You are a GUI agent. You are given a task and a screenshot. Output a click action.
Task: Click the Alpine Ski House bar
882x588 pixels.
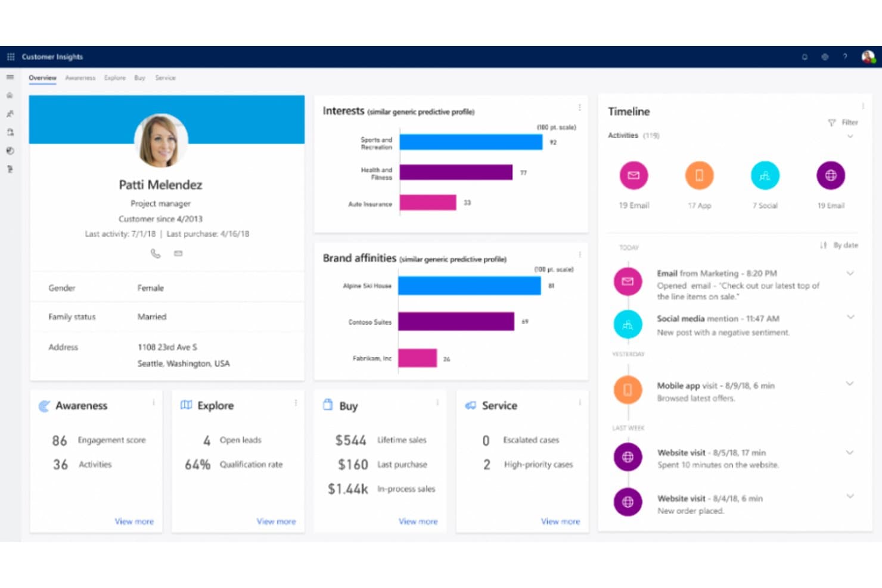(470, 286)
